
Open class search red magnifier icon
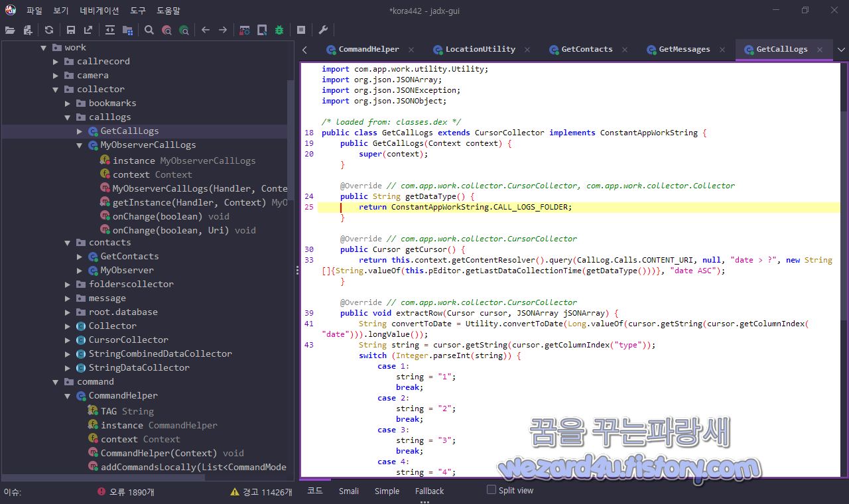166,30
